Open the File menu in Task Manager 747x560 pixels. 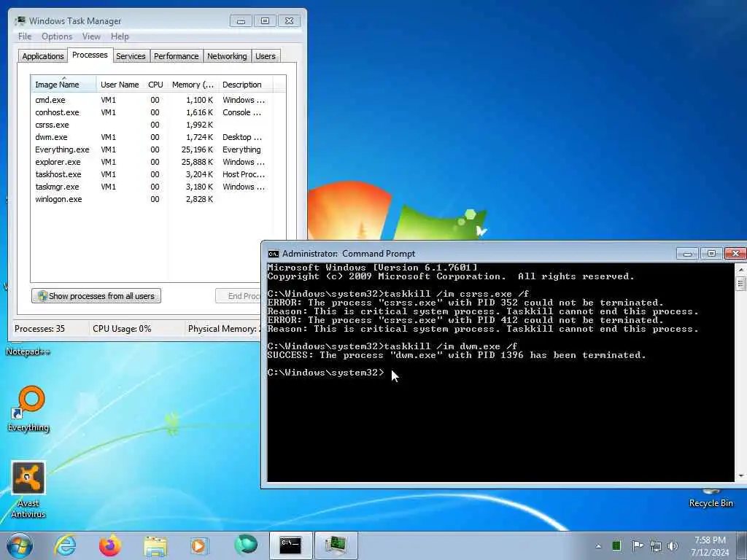[x=25, y=36]
